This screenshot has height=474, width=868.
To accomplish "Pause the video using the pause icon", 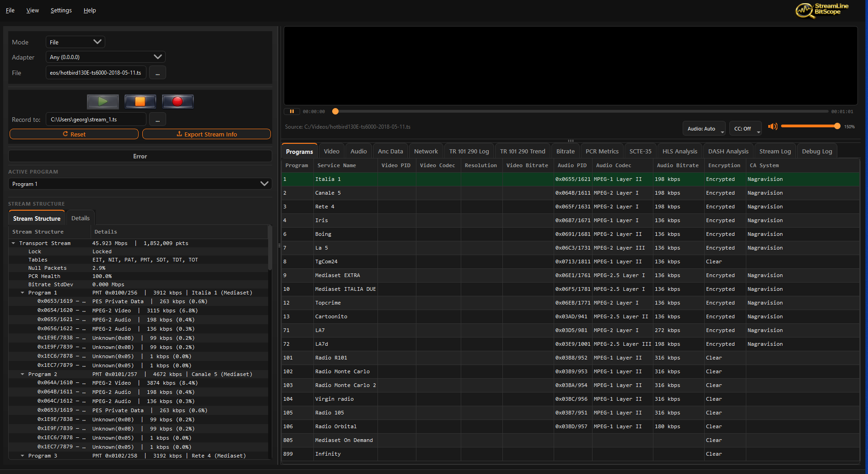I will coord(291,111).
